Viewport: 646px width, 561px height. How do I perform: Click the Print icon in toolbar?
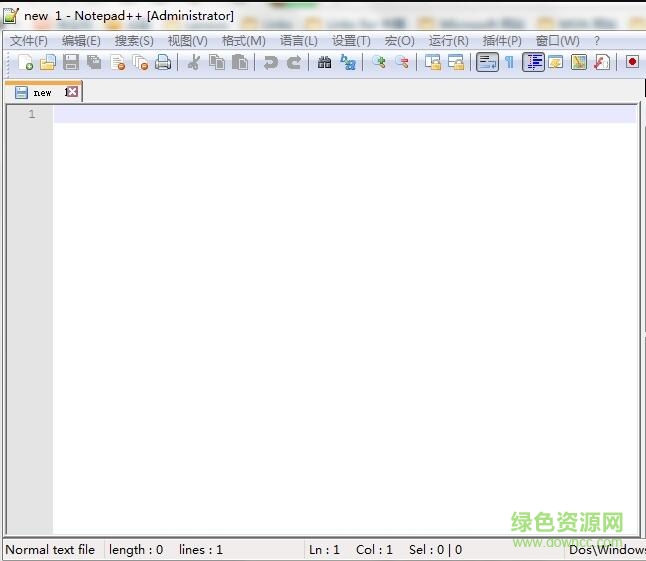click(163, 62)
